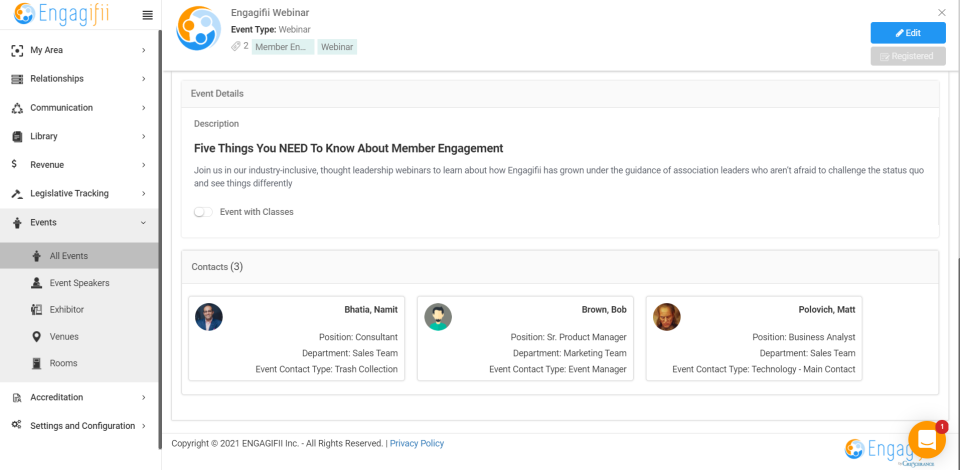960x470 pixels.
Task: Expand Communication chevron
Action: point(144,108)
